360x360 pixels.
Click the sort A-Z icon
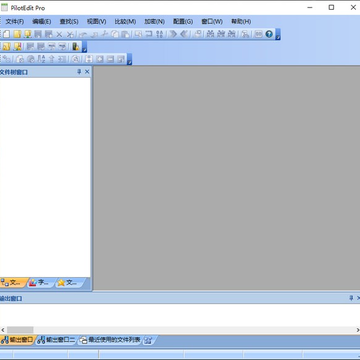(41, 59)
